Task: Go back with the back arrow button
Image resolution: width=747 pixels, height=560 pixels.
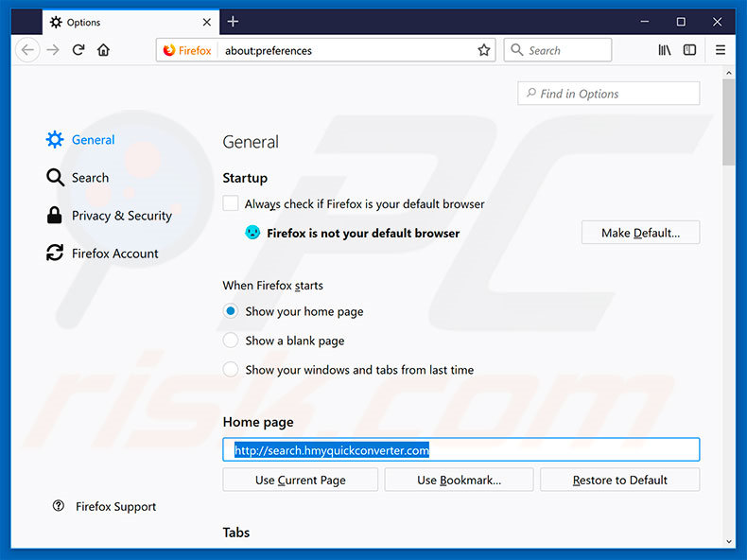Action: 27,50
